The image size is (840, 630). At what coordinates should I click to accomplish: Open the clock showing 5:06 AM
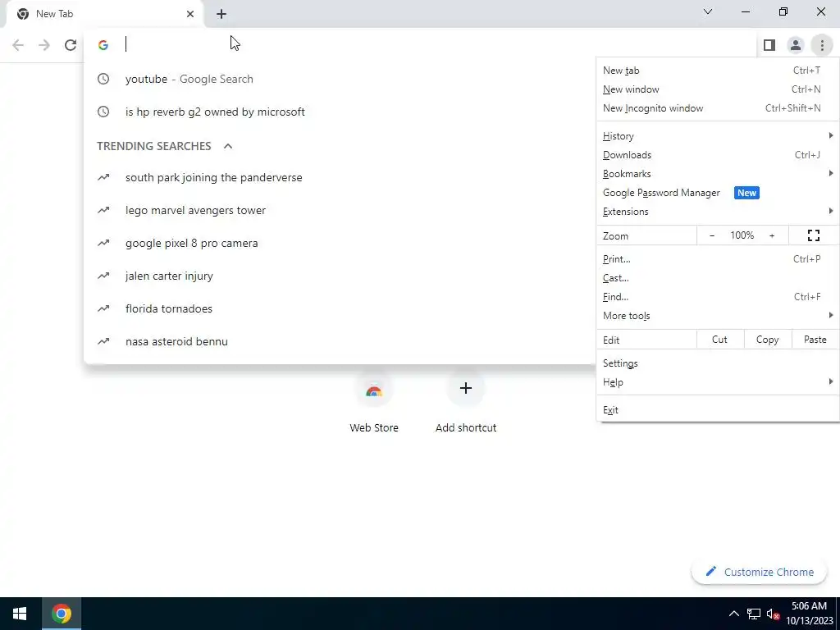809,614
